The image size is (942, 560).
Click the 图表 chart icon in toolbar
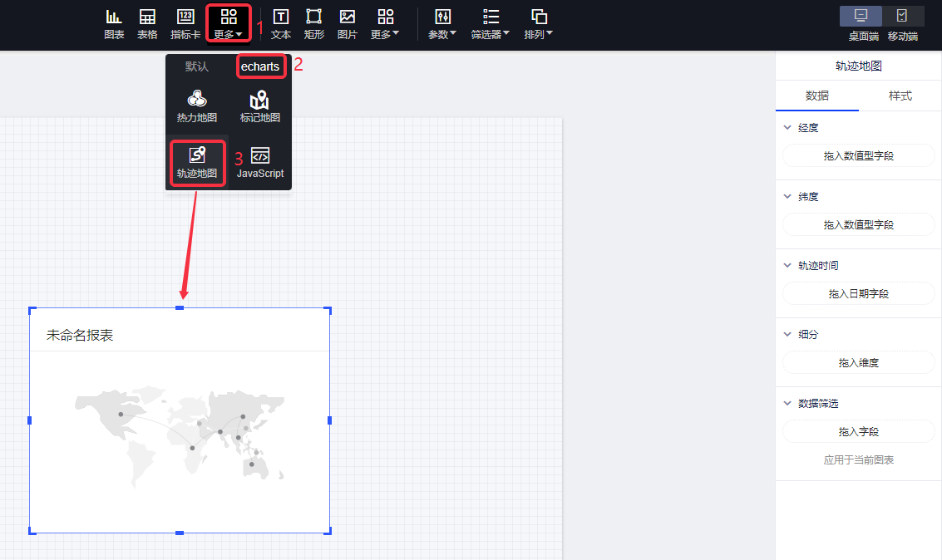pyautogui.click(x=114, y=24)
